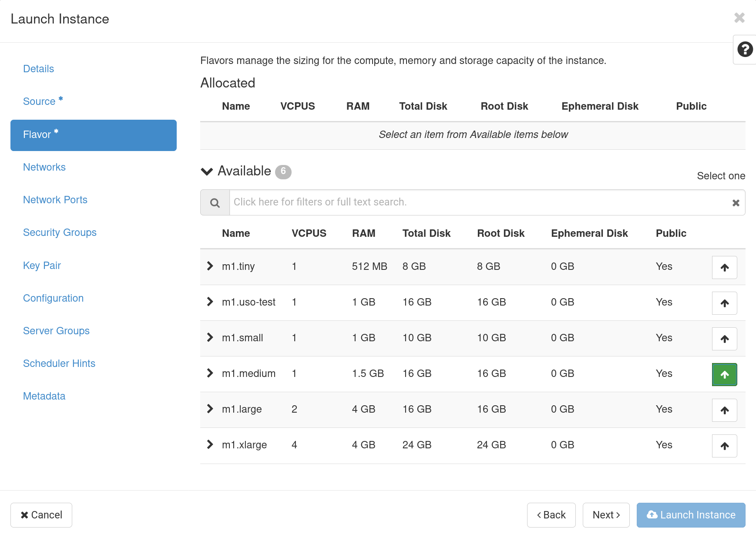Click the green allocate arrow for m1.medium
756x538 pixels.
[x=724, y=374]
